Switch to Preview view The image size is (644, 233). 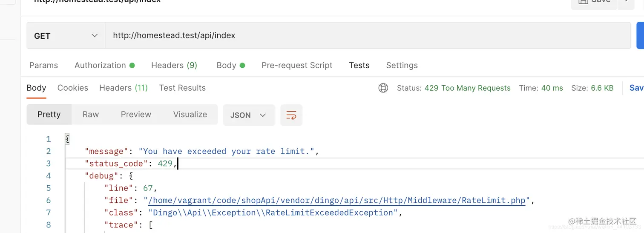136,114
